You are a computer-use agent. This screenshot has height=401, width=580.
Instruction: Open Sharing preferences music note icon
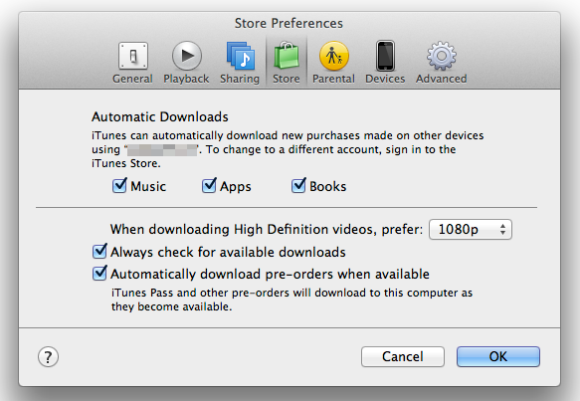coord(241,56)
